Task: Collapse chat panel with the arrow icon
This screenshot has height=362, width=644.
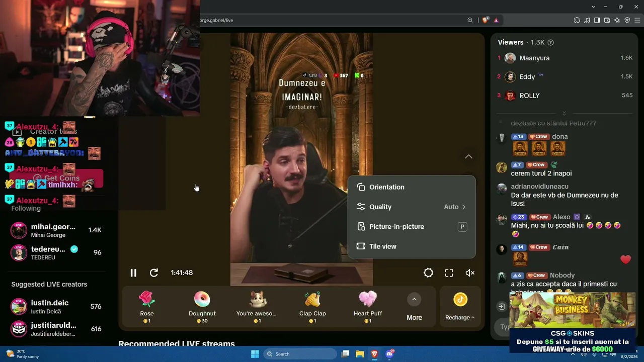Action: [502, 307]
